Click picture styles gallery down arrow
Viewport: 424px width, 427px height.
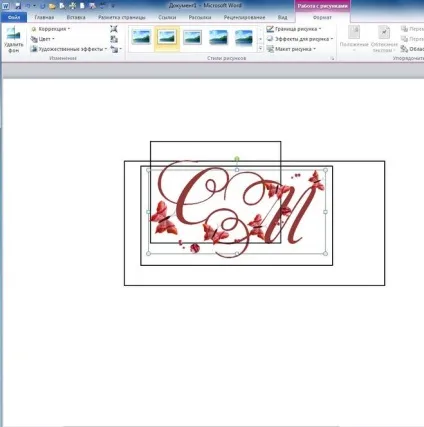pyautogui.click(x=260, y=39)
